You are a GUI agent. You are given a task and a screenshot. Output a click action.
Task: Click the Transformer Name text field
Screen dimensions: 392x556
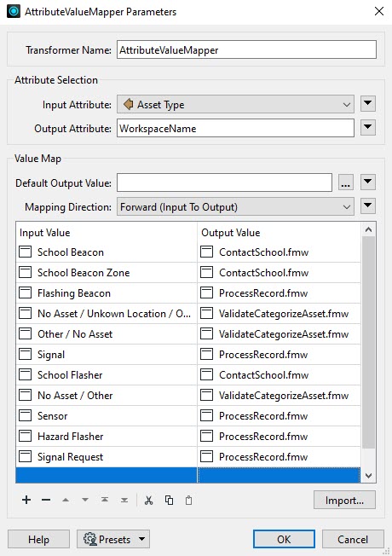[x=246, y=49]
